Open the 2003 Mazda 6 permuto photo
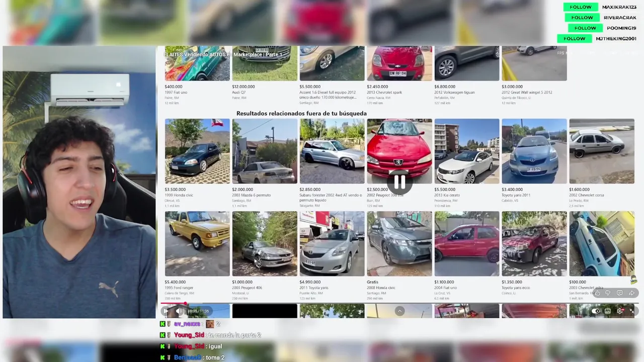The width and height of the screenshot is (644, 362). [265, 151]
